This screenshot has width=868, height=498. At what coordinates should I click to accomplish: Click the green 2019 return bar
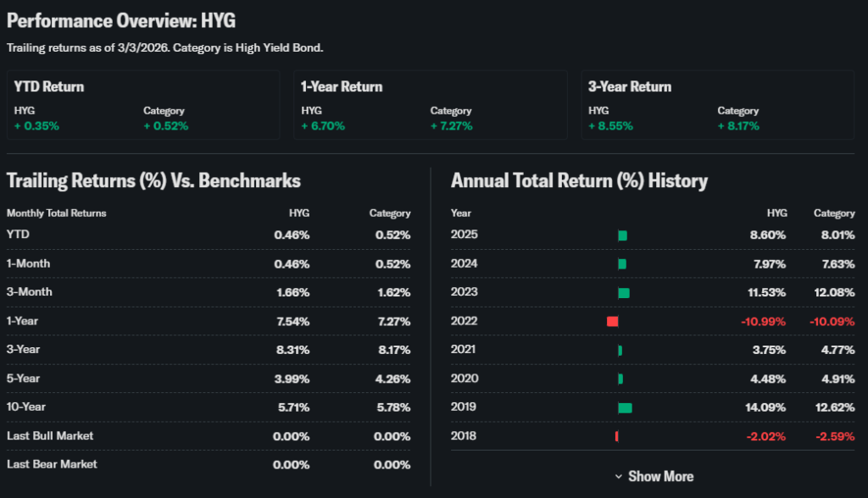pos(625,407)
